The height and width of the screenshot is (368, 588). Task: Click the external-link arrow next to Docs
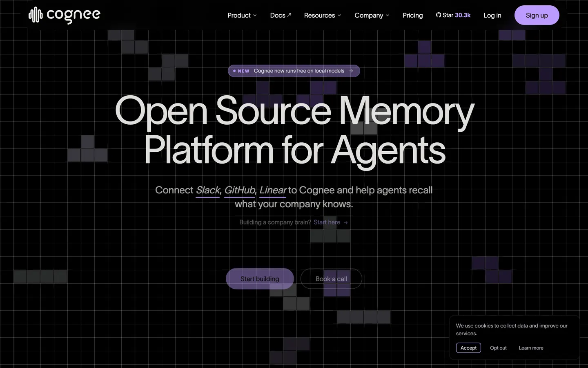click(x=289, y=15)
